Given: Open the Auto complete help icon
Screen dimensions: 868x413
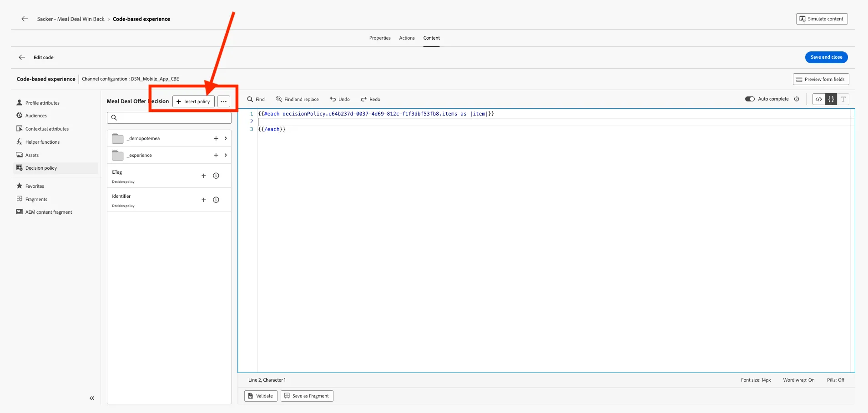Looking at the screenshot, I should click(x=797, y=99).
